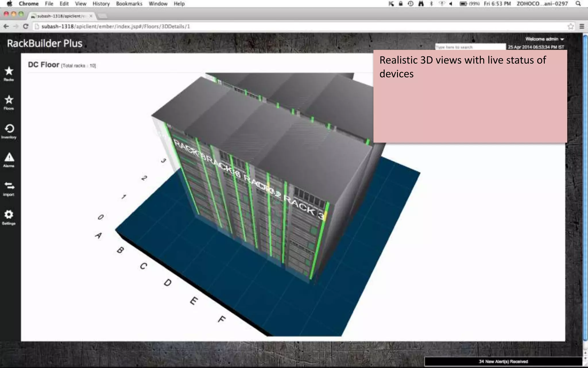The width and height of the screenshot is (588, 368).
Task: Open the Window menu
Action: 158,4
